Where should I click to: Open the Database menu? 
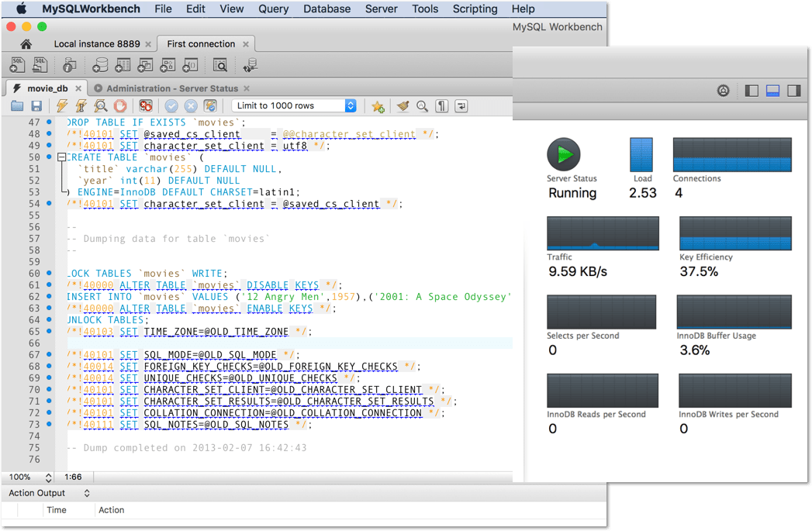pyautogui.click(x=327, y=9)
